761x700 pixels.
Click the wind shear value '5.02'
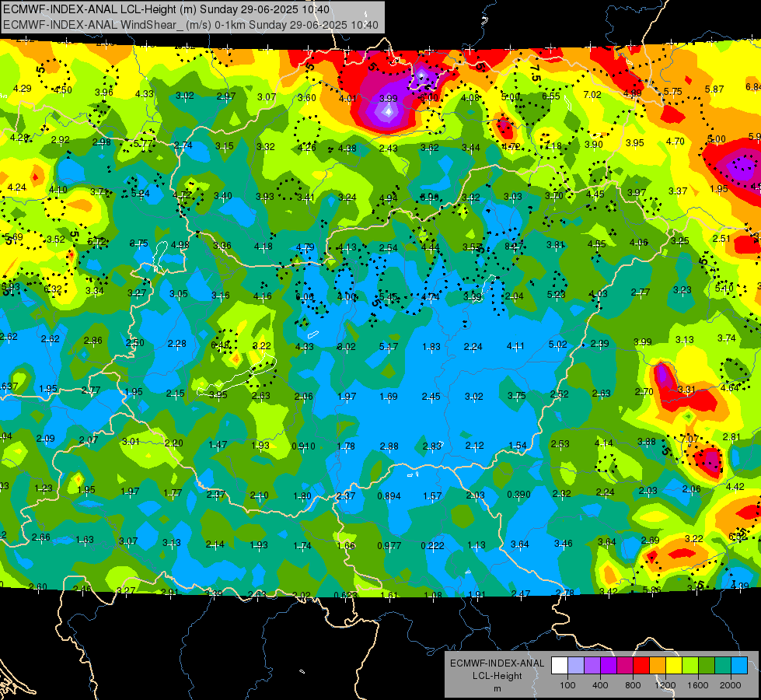557,344
